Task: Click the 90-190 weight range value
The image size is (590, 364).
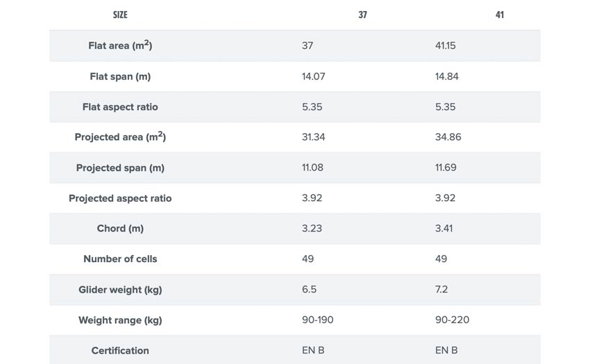Action: coord(317,320)
